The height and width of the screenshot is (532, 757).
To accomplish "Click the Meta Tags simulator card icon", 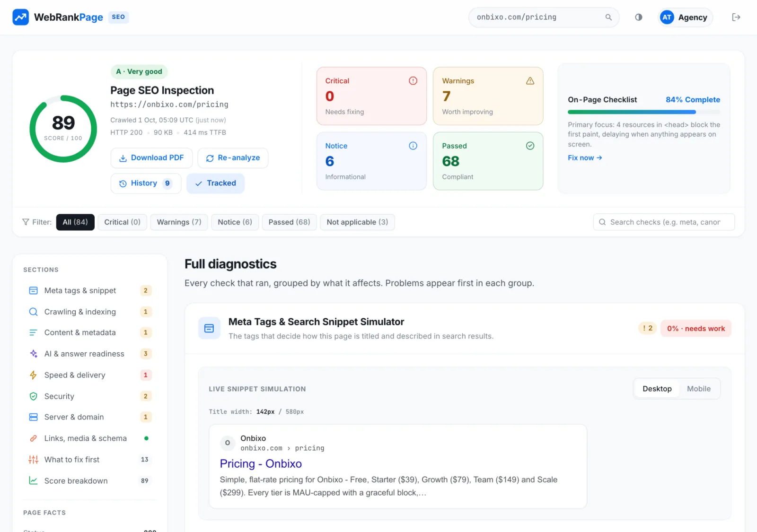I will point(209,328).
